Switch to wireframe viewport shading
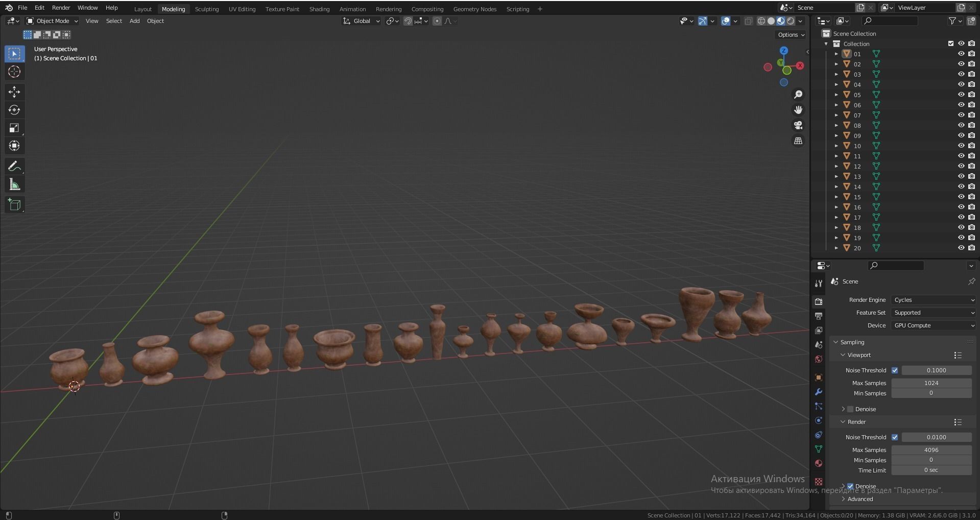 pyautogui.click(x=761, y=21)
